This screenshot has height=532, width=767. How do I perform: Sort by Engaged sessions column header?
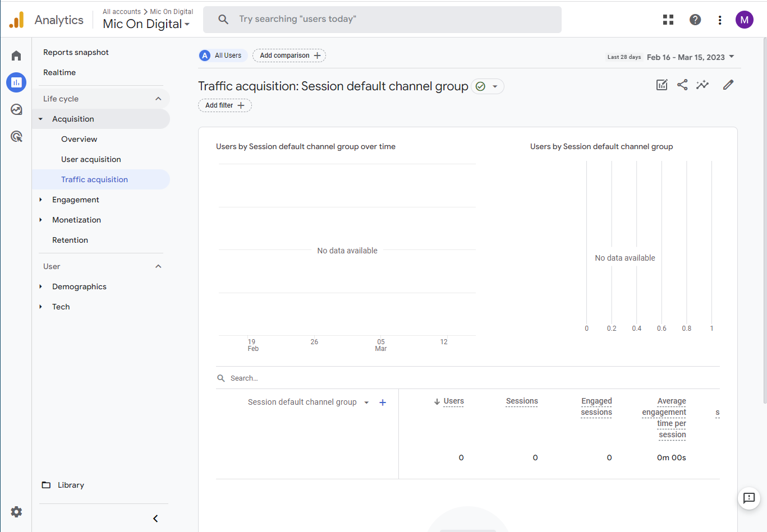coord(596,407)
